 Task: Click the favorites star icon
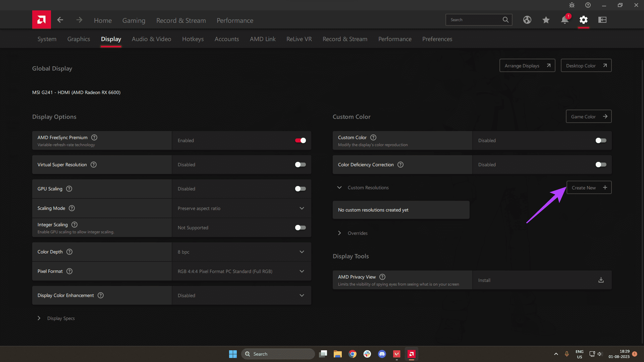click(546, 20)
